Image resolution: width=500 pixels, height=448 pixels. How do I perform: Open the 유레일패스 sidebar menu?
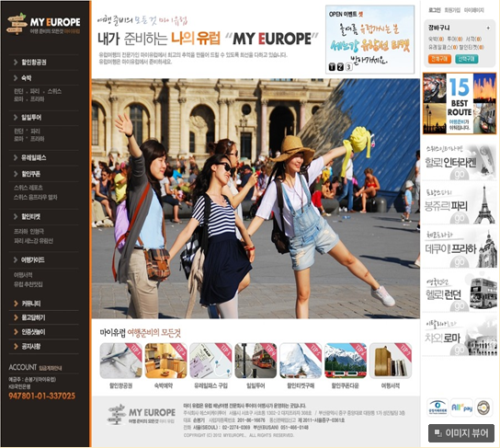click(x=34, y=157)
